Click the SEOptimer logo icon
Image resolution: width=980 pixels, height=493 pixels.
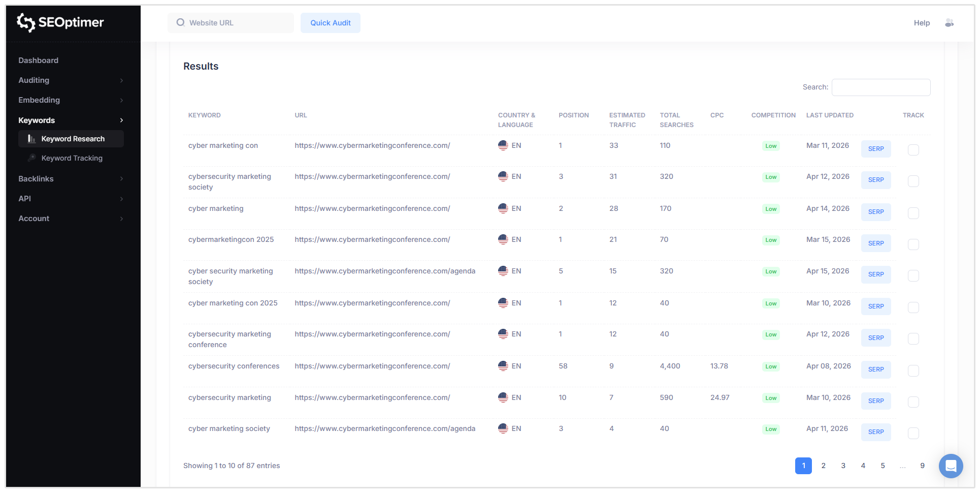[x=26, y=22]
